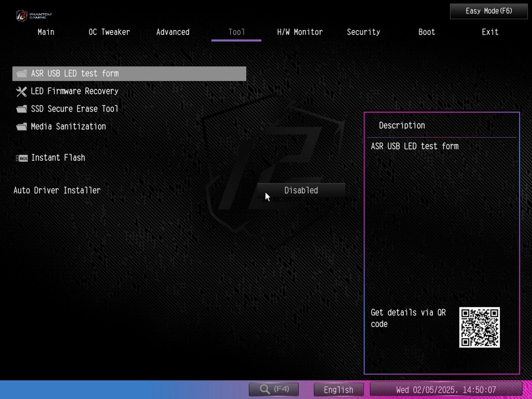
Task: Click the ASR USB LED test form folder icon
Action: (x=22, y=74)
